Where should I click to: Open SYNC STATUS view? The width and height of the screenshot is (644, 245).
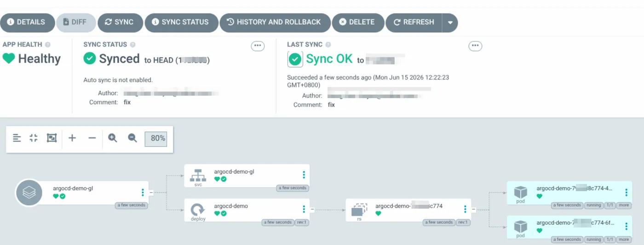coord(181,22)
